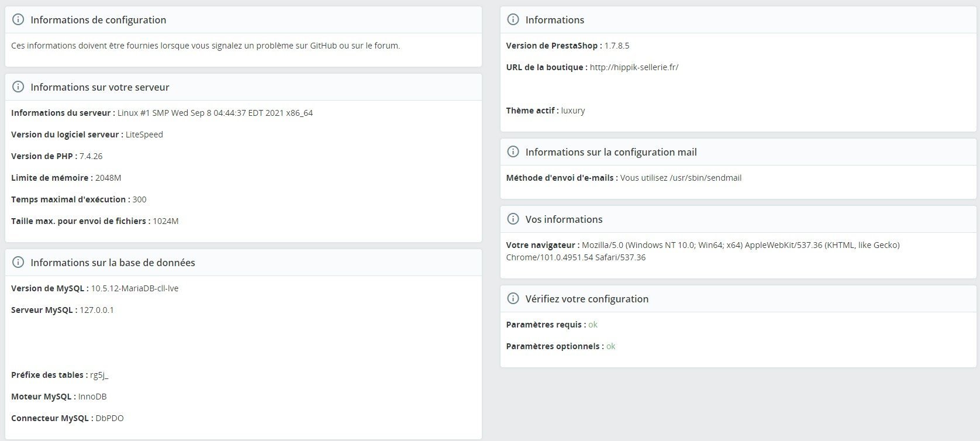Click the configuration mail heading text
Screen dimensions: 980x441
(611, 152)
